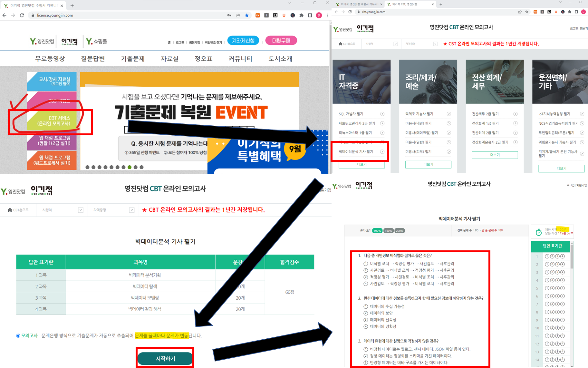Set font size to 150%
This screenshot has height=368, width=588.
pos(389,231)
